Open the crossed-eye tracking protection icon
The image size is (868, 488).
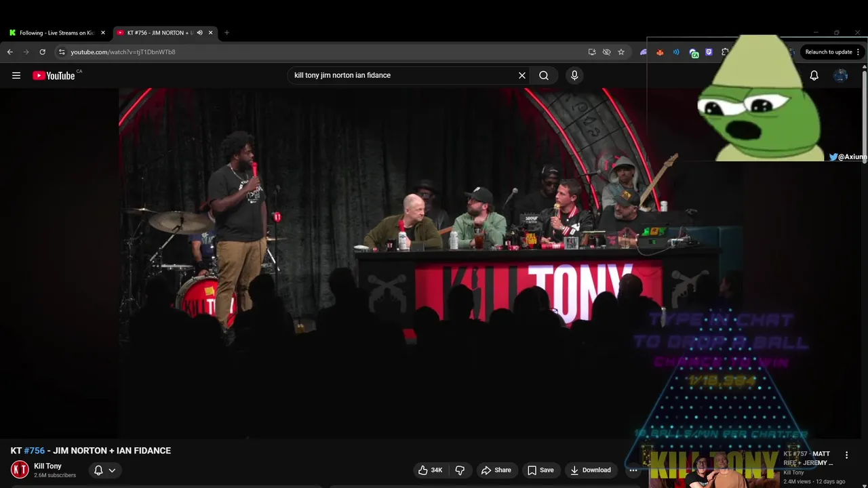[606, 52]
